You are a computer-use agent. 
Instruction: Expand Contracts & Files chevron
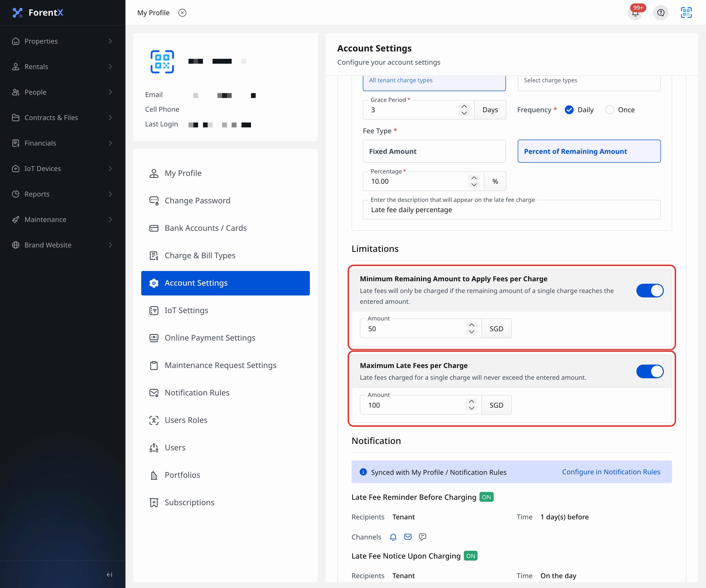[x=110, y=118]
